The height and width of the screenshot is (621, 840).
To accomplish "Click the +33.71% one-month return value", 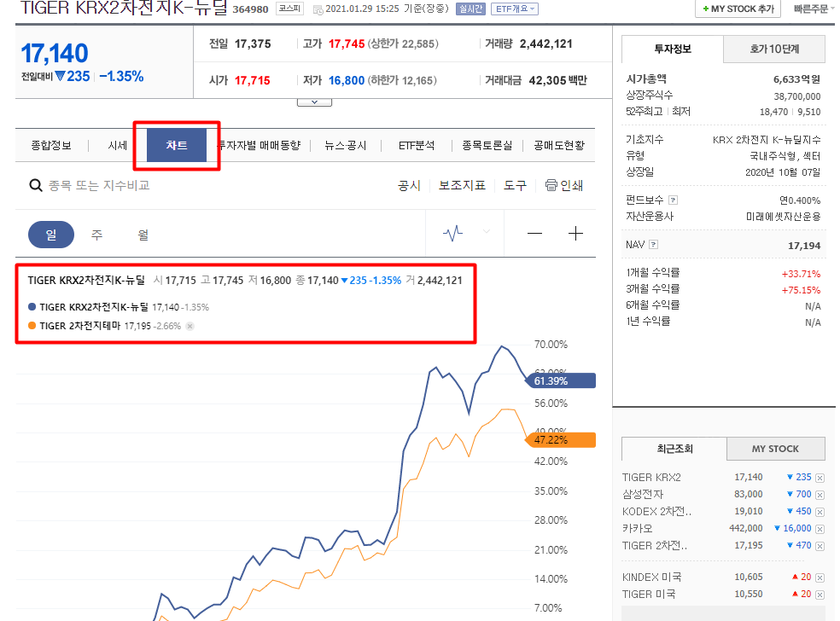I will coord(801,274).
